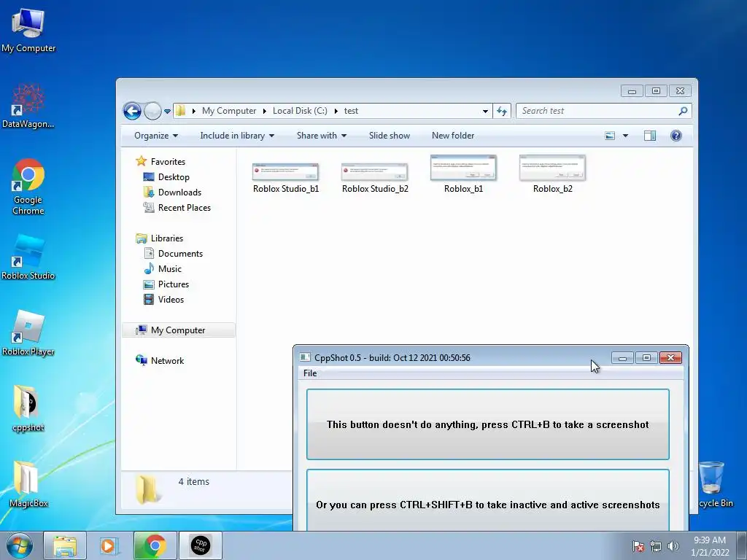The height and width of the screenshot is (560, 747).
Task: Minimize the CppShot window
Action: [623, 357]
